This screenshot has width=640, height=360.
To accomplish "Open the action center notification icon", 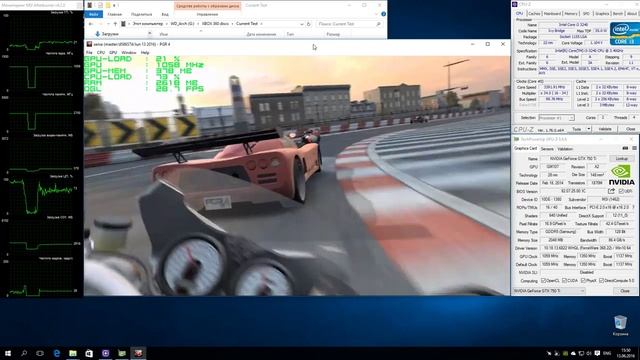I will coord(597,353).
